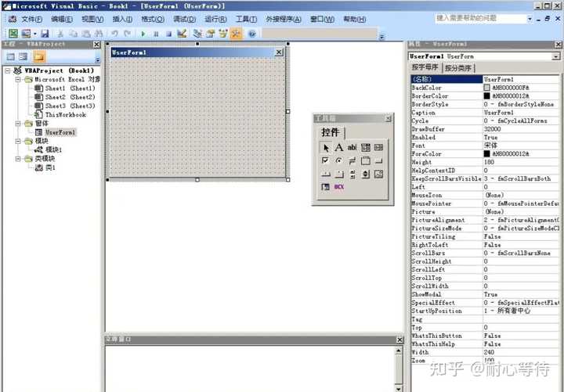Collapse the 模块 folder node
Viewport: 564px width, 392px height.
(x=18, y=141)
